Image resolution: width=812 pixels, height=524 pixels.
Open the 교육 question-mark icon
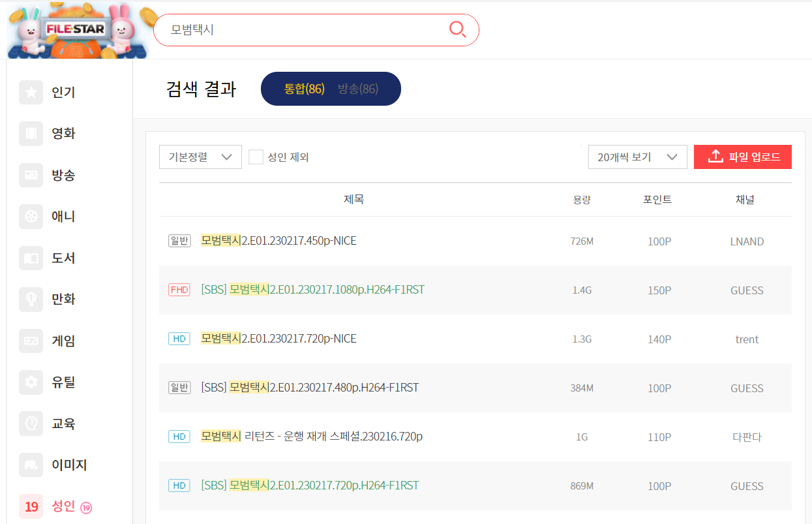(x=31, y=424)
